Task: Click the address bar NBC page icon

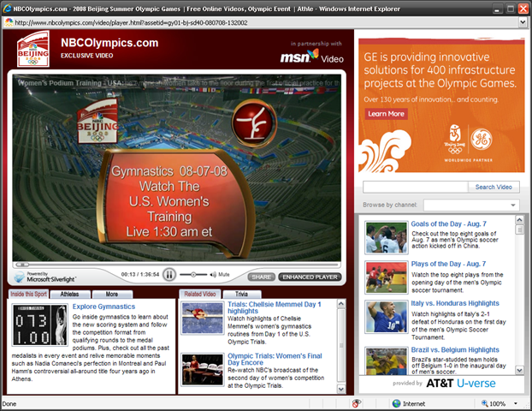Action: coord(9,22)
